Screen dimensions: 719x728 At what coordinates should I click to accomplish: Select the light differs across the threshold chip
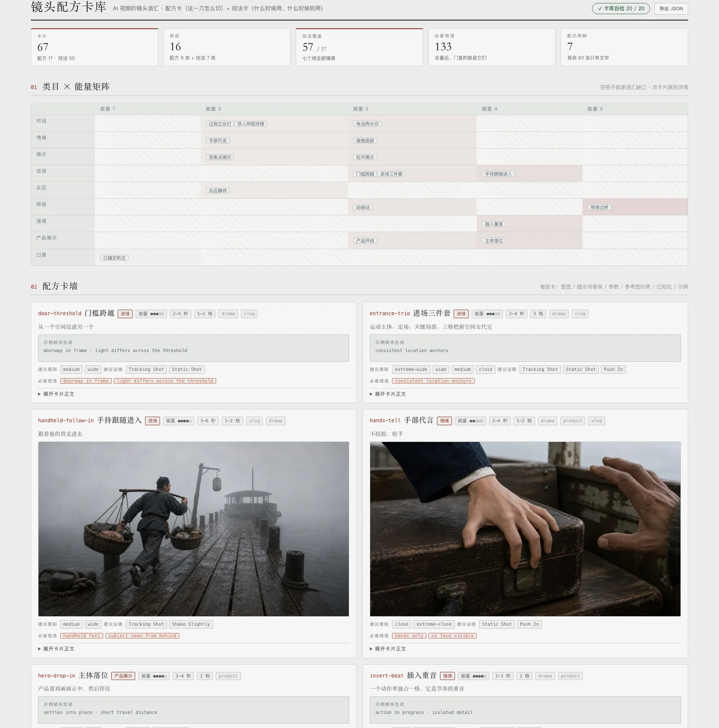point(165,381)
